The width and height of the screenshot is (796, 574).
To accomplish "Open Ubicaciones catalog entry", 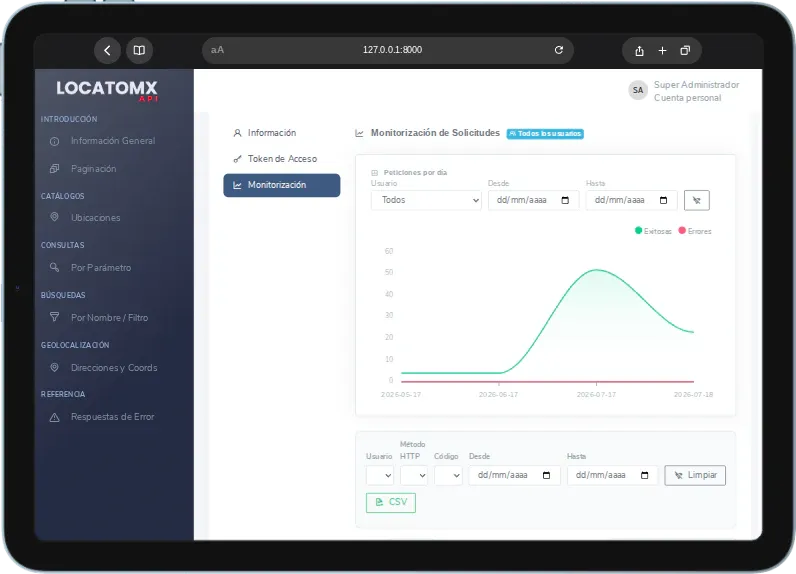I will [x=95, y=217].
